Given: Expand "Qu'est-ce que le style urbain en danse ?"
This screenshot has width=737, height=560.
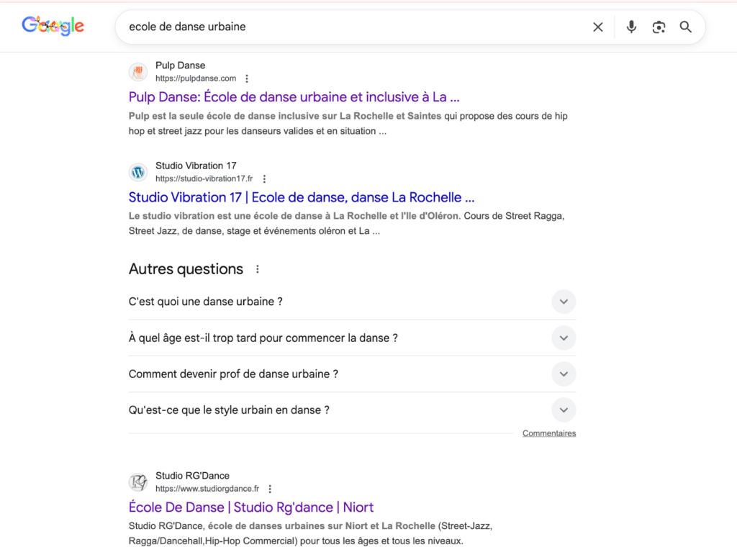Looking at the screenshot, I should tap(564, 410).
